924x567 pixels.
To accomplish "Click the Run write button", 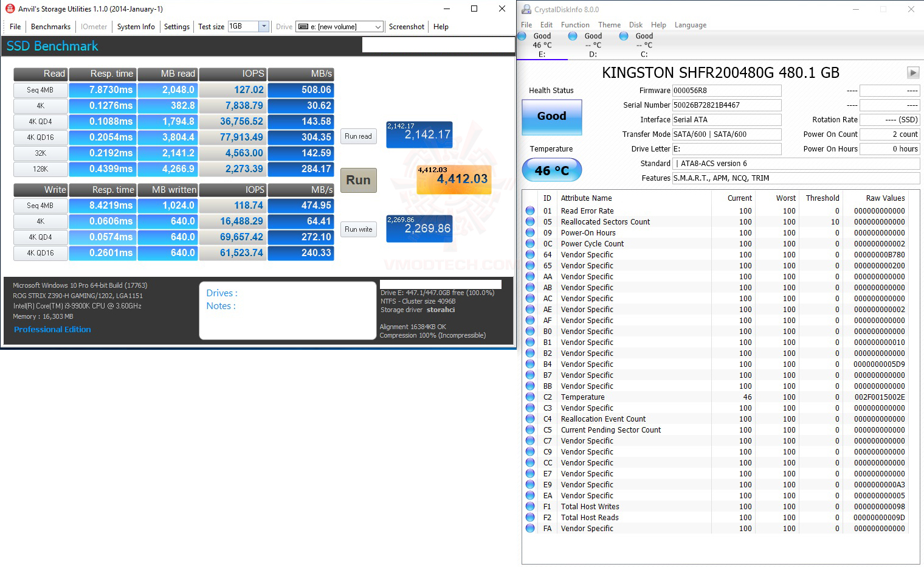I will click(x=359, y=229).
